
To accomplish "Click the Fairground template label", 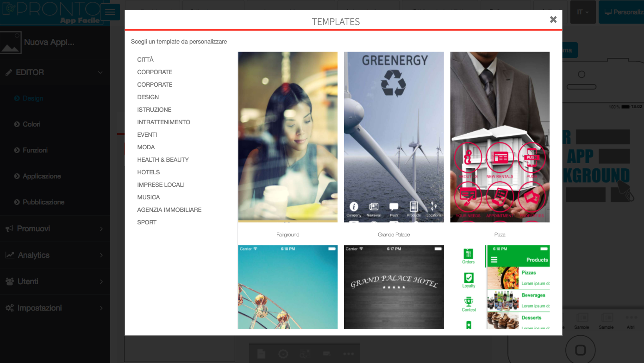I will (288, 235).
